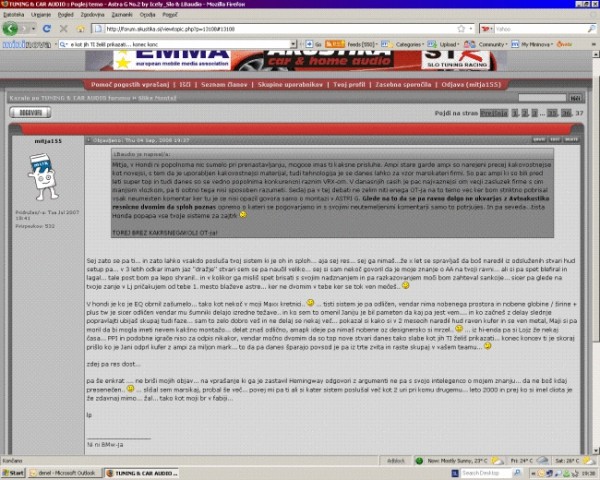Click the Išči button beside forum search

(576, 98)
